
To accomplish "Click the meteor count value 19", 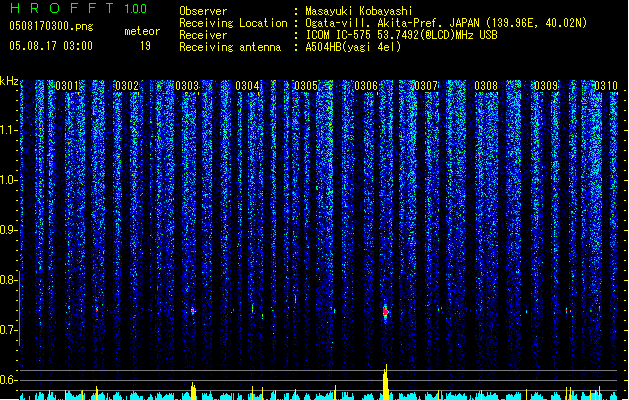I will [x=145, y=46].
